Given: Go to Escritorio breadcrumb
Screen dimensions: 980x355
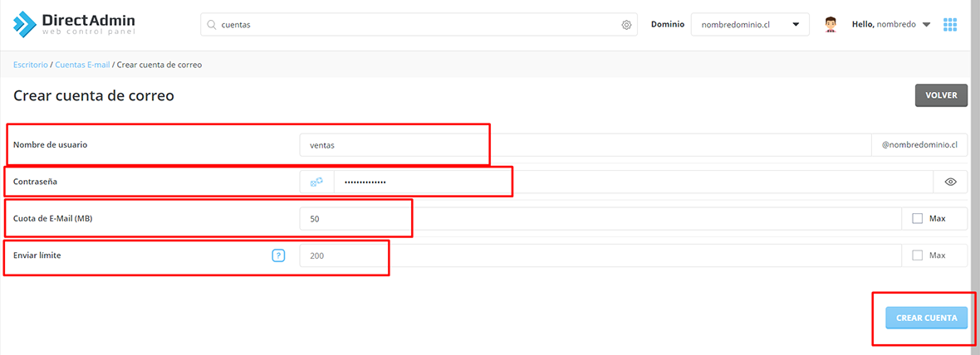Looking at the screenshot, I should point(31,64).
